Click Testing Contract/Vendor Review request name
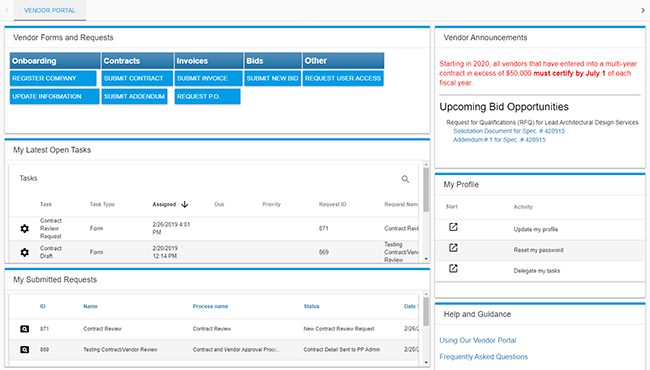Viewport: 650px width, 370px height. click(120, 350)
